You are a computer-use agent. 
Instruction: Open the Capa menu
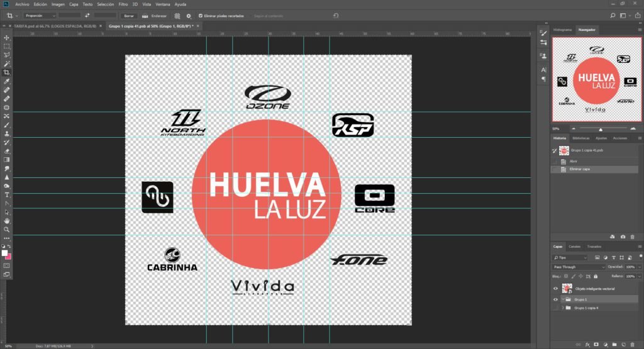74,4
